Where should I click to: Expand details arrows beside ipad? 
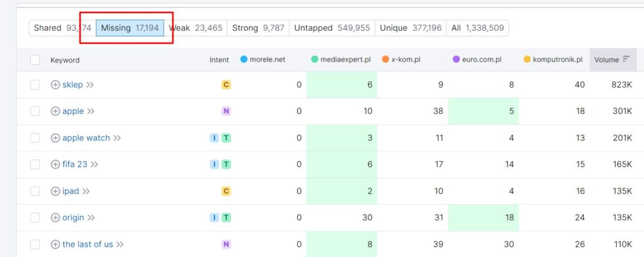[x=86, y=191]
